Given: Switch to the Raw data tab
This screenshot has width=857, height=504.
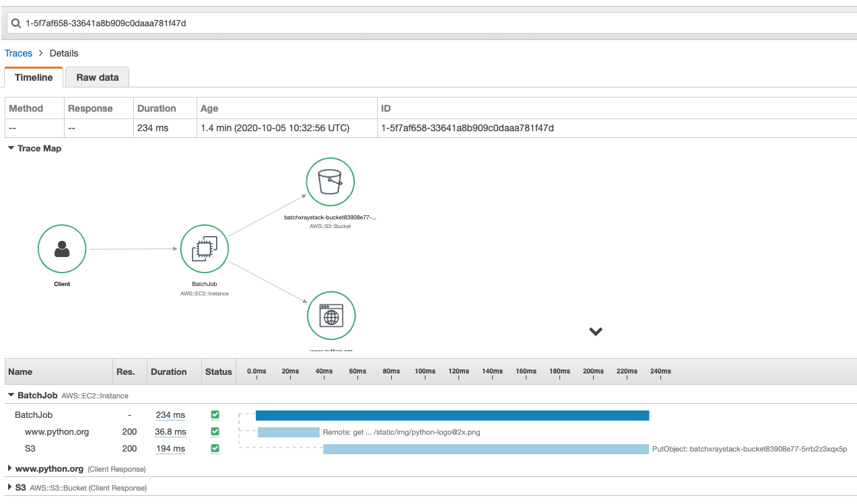Looking at the screenshot, I should click(96, 77).
